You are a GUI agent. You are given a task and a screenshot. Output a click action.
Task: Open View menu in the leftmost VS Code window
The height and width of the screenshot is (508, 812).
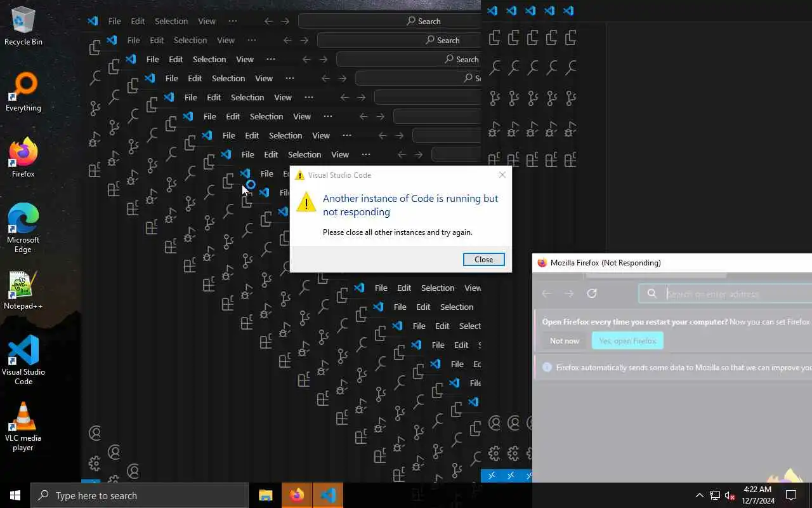point(207,21)
